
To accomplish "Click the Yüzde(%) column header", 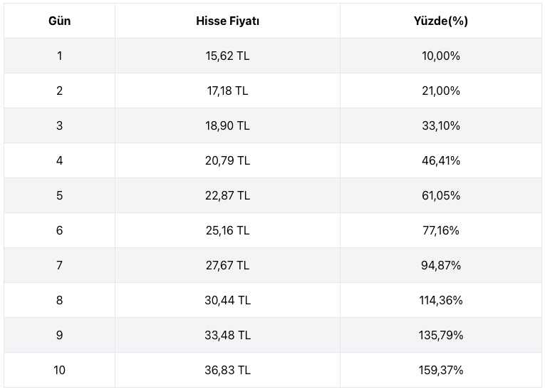I will pyautogui.click(x=440, y=21).
